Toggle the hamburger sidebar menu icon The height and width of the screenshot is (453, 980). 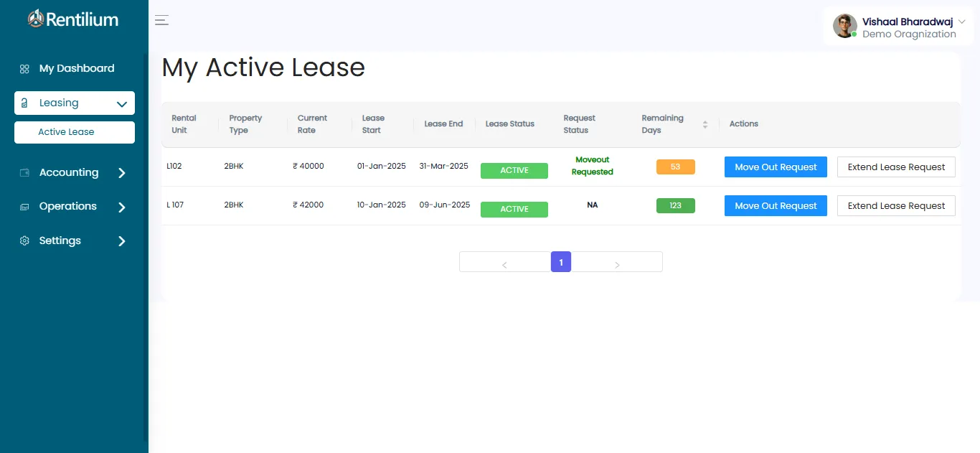coord(162,20)
